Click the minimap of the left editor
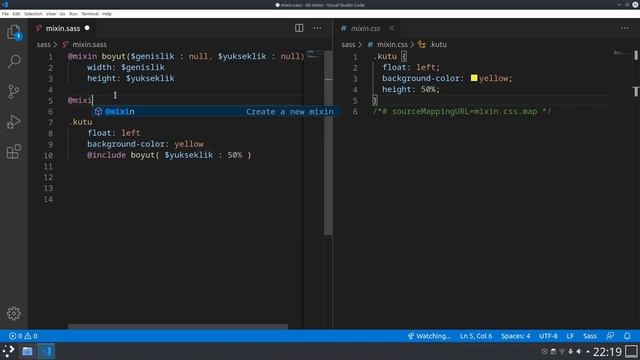Viewport: 640px width, 360px height. pos(313,54)
